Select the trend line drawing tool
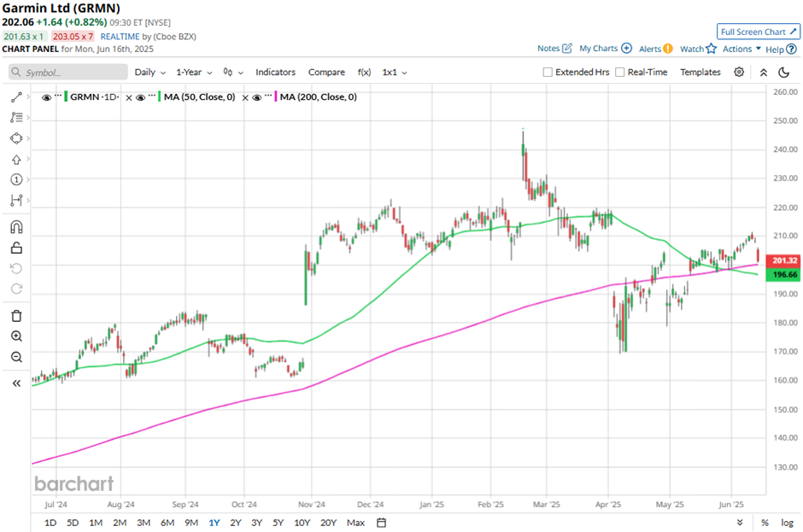803x532 pixels. [15, 97]
